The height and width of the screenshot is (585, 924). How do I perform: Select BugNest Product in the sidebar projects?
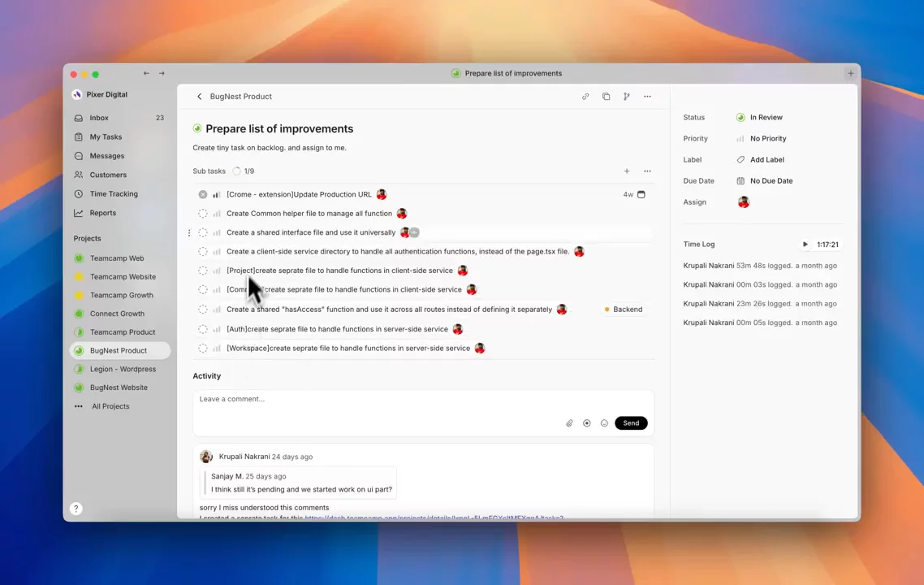120,350
